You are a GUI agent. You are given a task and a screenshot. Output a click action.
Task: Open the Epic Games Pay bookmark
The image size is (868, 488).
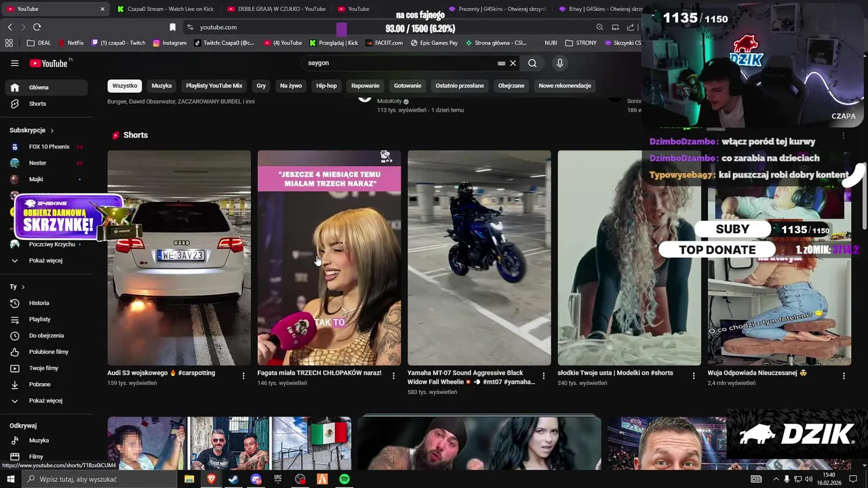coord(434,43)
